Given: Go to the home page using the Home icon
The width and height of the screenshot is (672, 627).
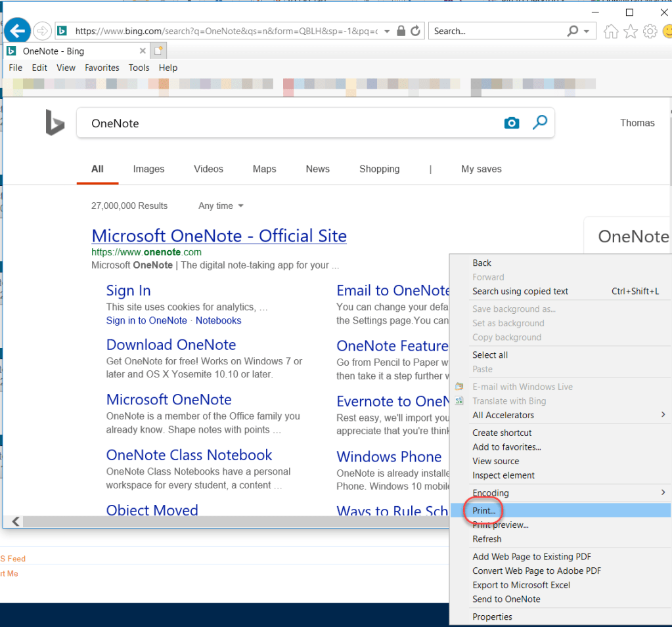Looking at the screenshot, I should point(610,30).
